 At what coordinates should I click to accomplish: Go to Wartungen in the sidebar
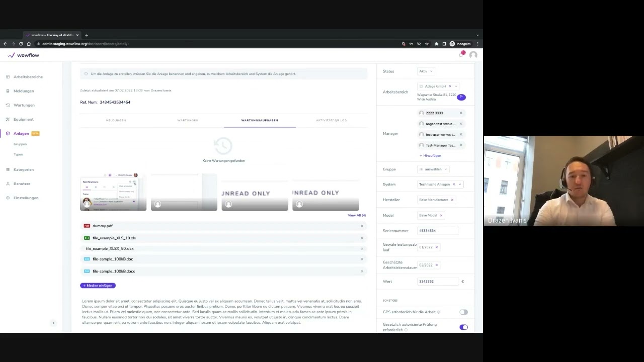pos(24,105)
